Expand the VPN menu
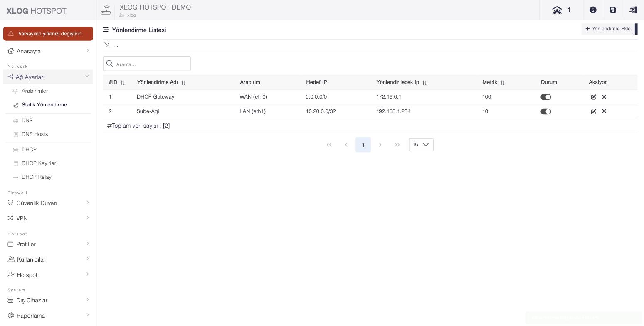644x326 pixels. (x=48, y=218)
